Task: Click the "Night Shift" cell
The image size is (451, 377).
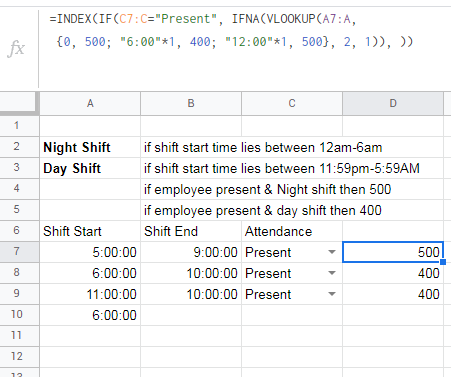Action: (x=90, y=147)
